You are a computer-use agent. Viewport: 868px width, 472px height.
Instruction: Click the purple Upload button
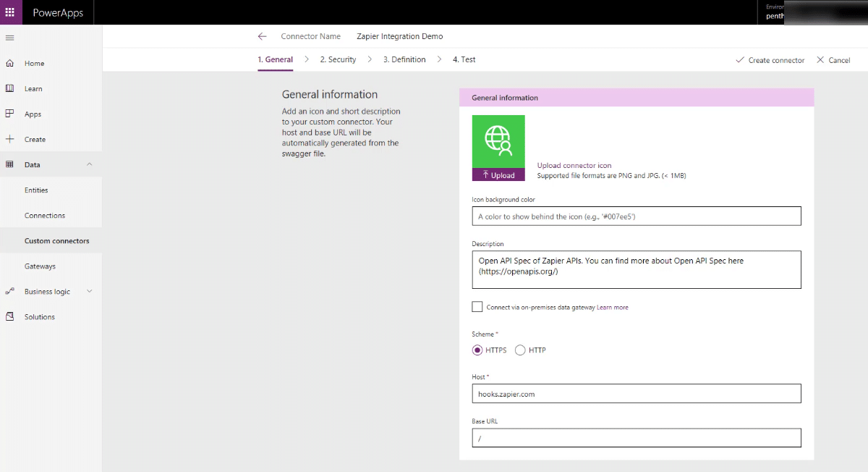click(498, 175)
